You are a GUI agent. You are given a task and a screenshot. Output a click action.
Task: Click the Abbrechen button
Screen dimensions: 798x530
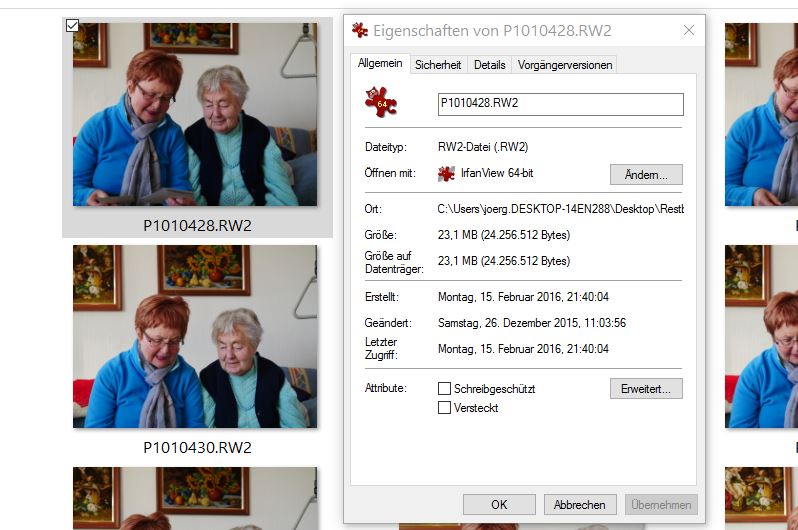[580, 505]
